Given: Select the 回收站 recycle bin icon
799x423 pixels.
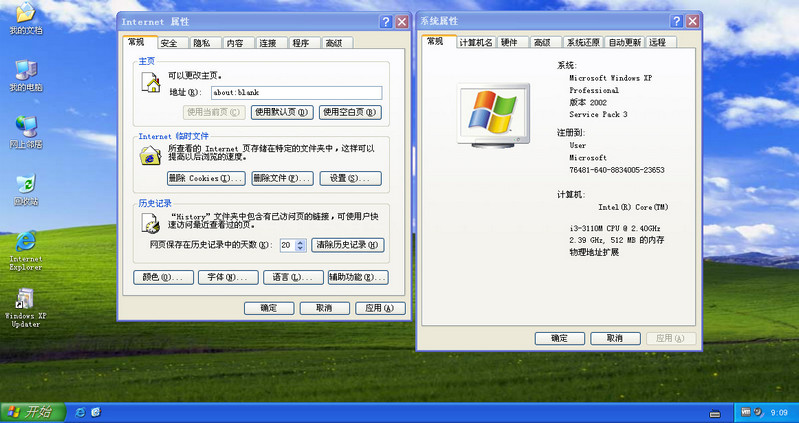Looking at the screenshot, I should (x=25, y=190).
